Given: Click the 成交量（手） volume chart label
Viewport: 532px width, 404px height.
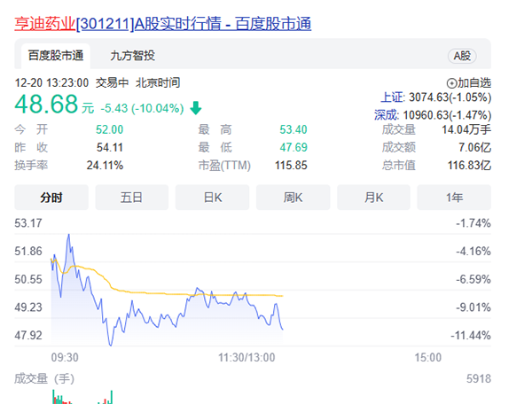Looking at the screenshot, I should (44, 378).
